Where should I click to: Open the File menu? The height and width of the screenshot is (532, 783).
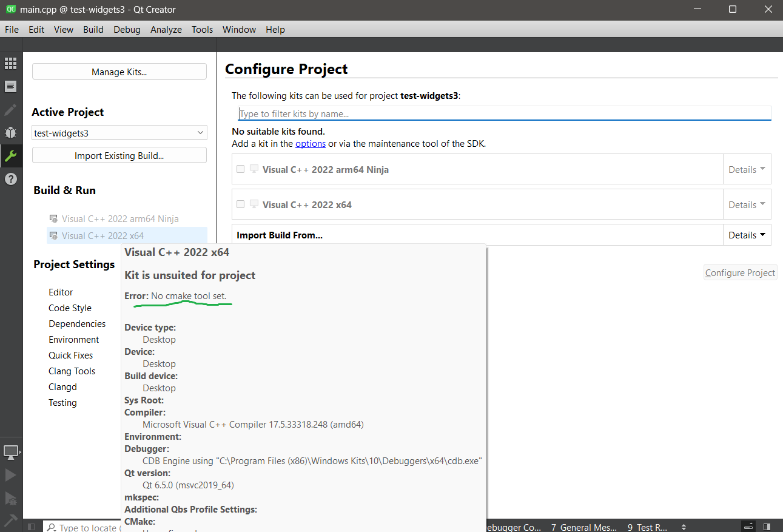(x=12, y=29)
